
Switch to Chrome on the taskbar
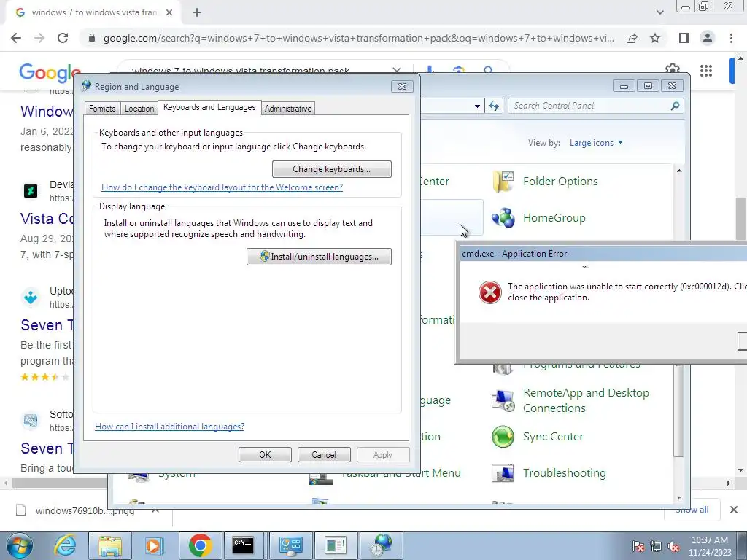coord(200,545)
